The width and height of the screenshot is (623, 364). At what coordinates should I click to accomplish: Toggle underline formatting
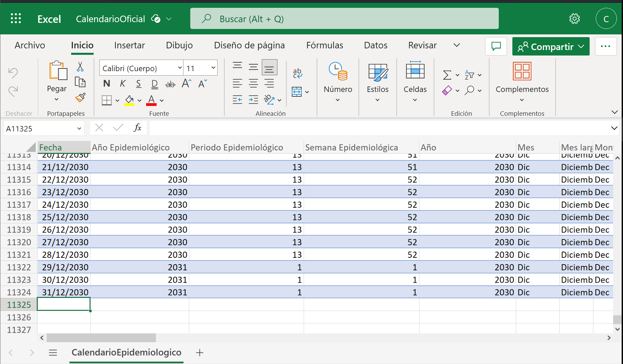[x=139, y=84]
